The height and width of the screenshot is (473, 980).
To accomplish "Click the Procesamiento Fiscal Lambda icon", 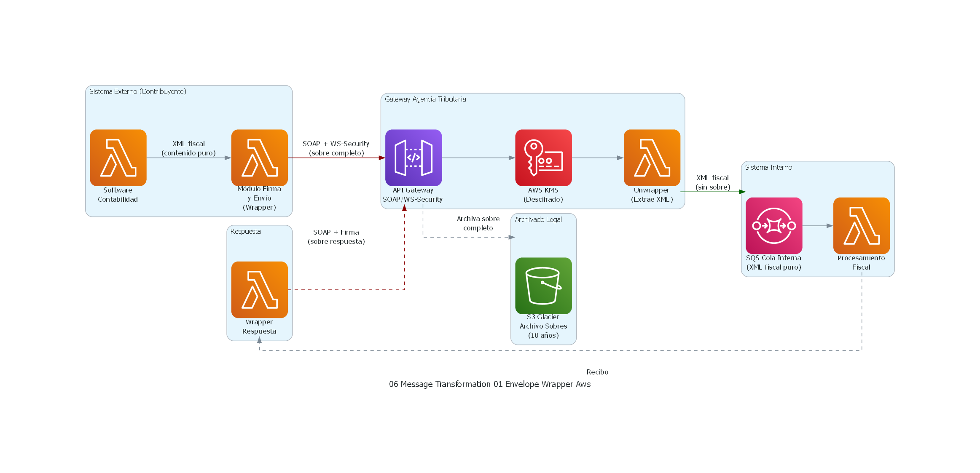I will tap(861, 226).
